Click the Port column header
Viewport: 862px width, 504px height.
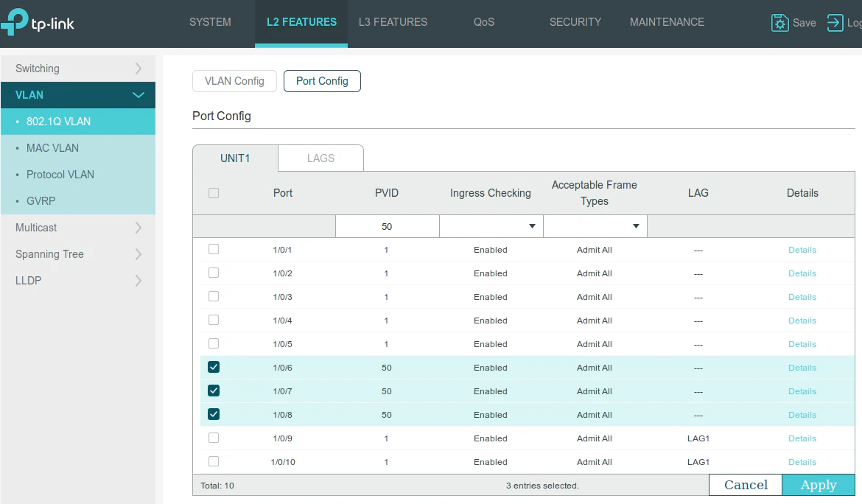283,193
